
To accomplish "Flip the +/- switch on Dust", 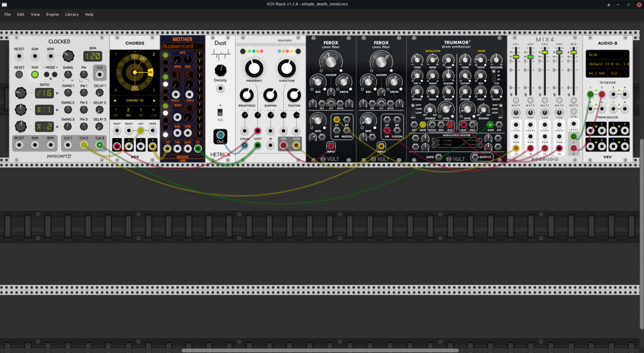I will click(220, 112).
